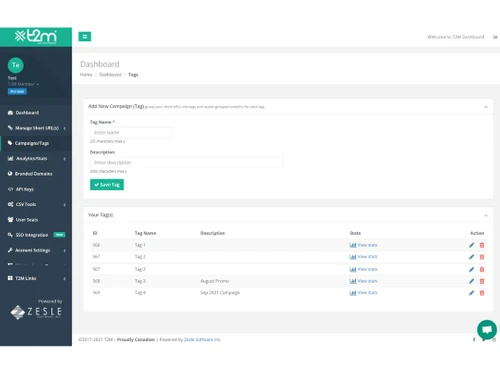
Task: Open the Account Settings menu
Action: (x=33, y=250)
